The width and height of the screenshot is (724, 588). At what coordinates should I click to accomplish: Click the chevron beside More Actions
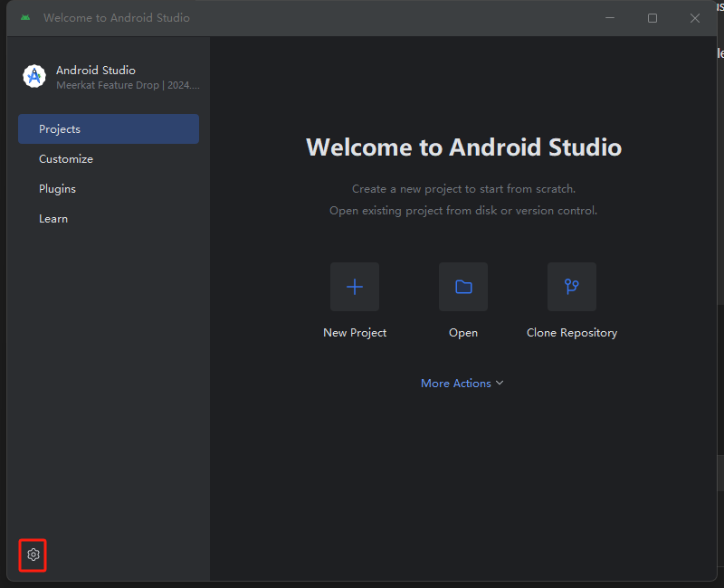click(500, 384)
